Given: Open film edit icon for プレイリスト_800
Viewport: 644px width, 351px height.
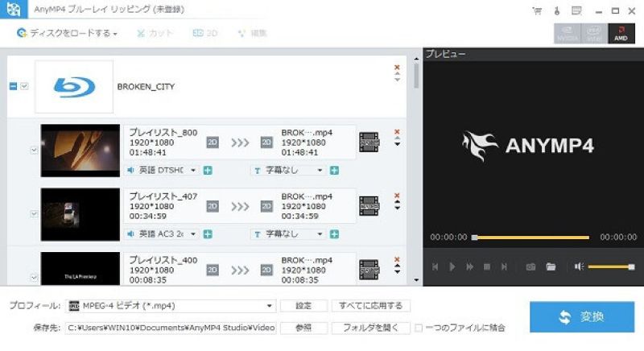Looking at the screenshot, I should [x=369, y=142].
